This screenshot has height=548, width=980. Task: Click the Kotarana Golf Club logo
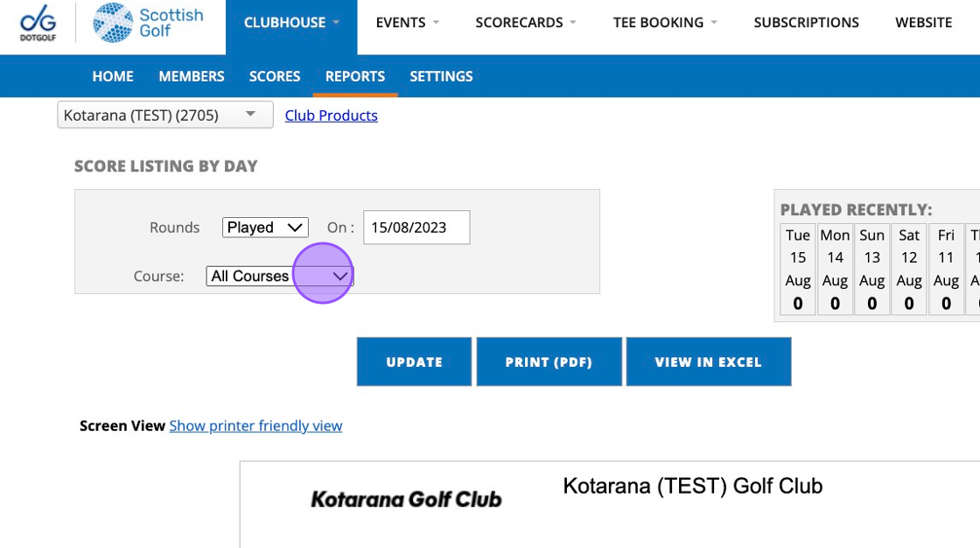click(406, 499)
